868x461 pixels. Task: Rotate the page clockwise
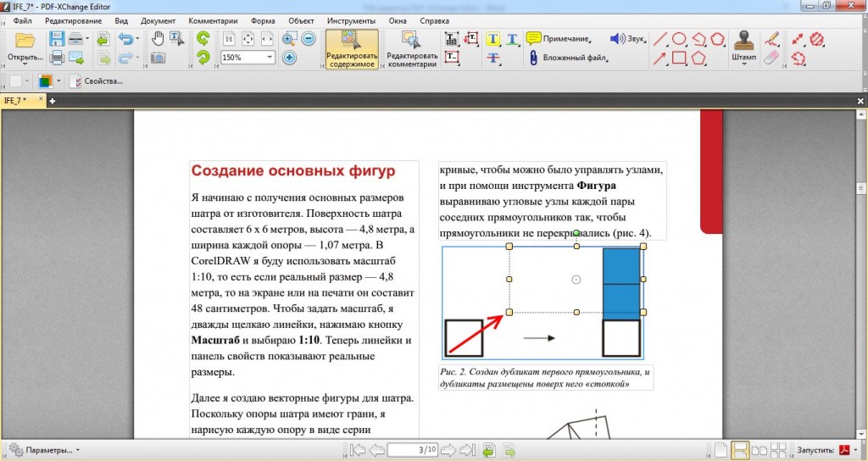[x=203, y=57]
